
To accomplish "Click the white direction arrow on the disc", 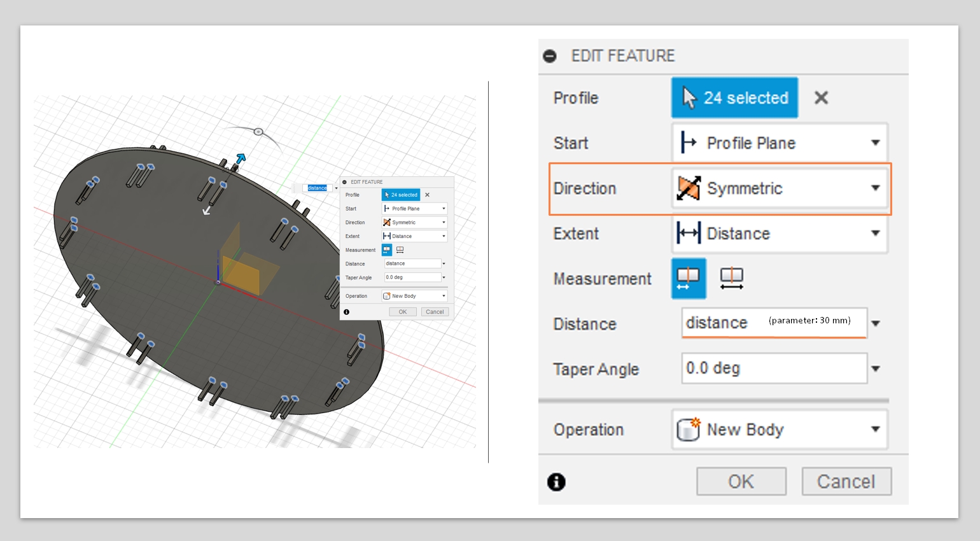I will pos(207,210).
